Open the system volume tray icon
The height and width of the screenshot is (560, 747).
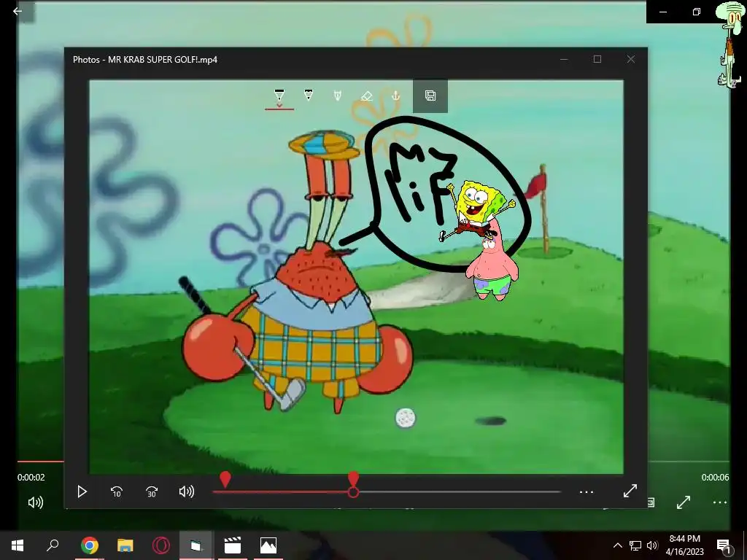[652, 545]
